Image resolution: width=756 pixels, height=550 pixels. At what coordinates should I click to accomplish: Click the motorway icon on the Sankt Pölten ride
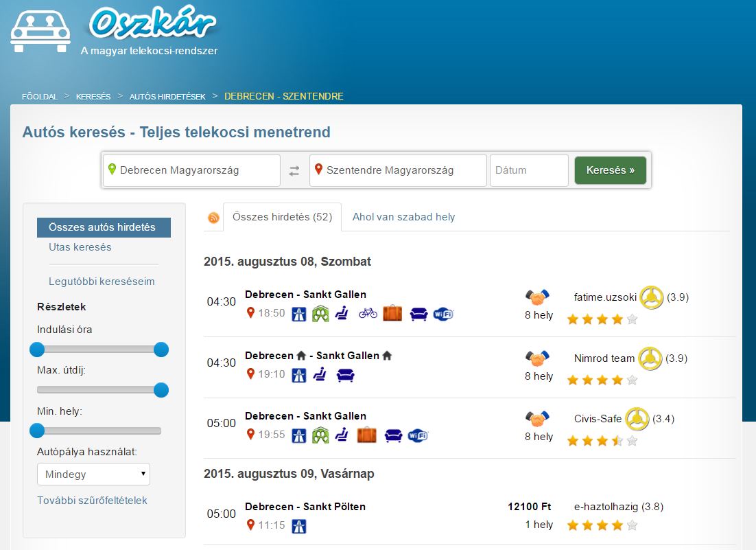(299, 527)
